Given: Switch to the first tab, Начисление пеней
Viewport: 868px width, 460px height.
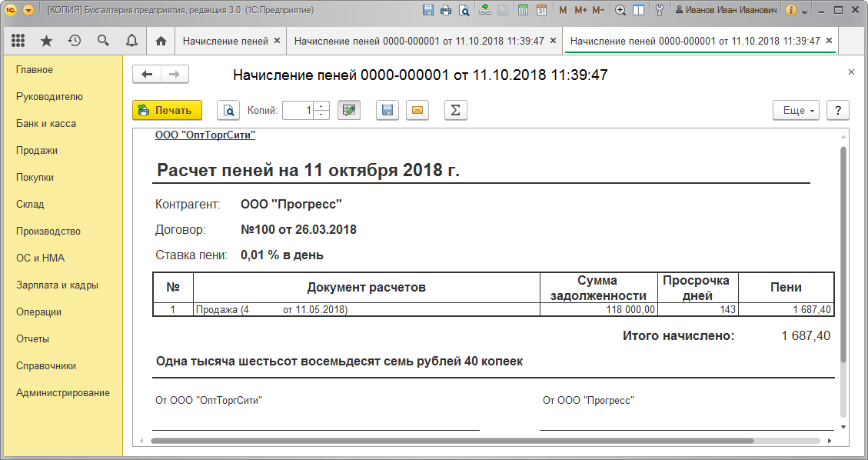Looking at the screenshot, I should tap(225, 41).
